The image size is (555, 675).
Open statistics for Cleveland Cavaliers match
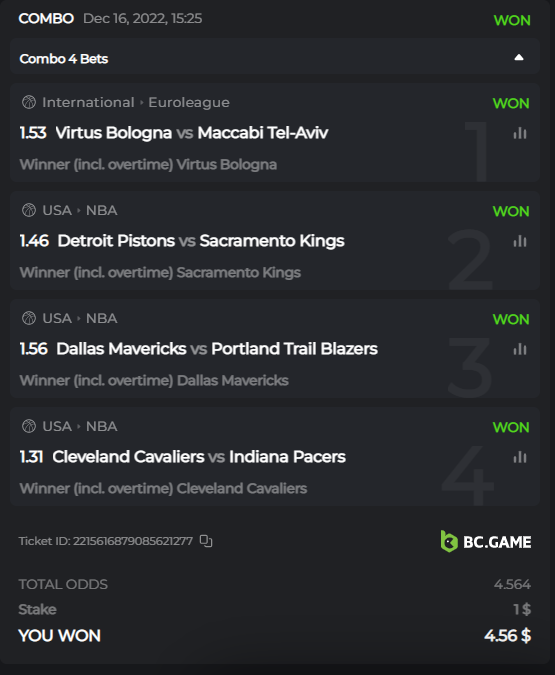click(520, 457)
